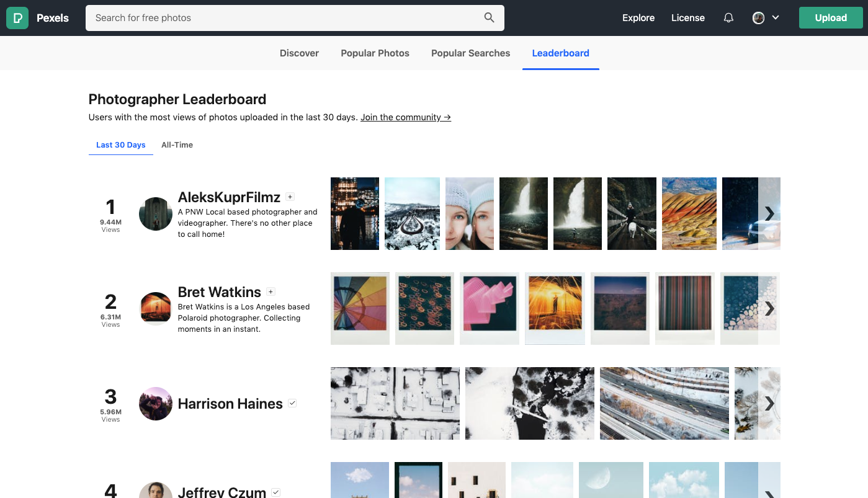Expand the account dropdown chevron

pos(776,18)
